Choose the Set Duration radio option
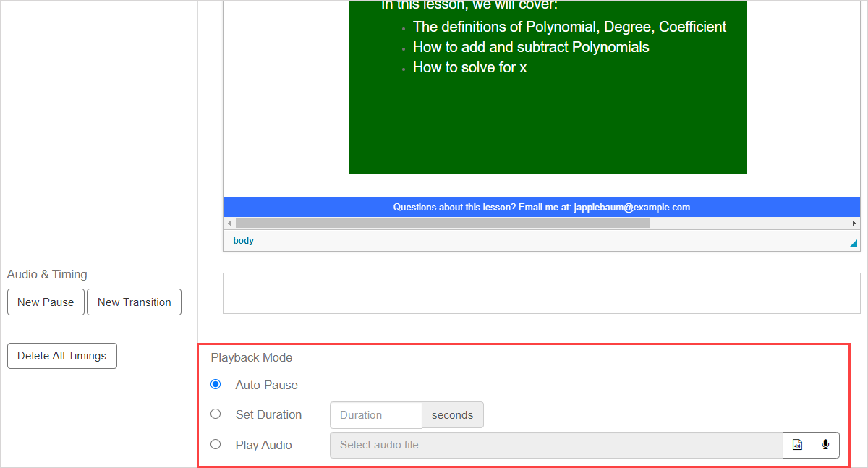The height and width of the screenshot is (468, 868). pos(216,414)
